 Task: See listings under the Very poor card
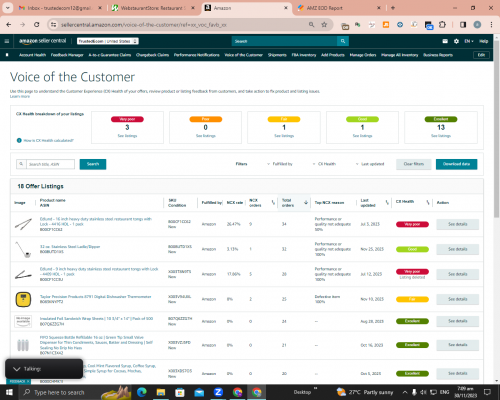pyautogui.click(x=127, y=136)
